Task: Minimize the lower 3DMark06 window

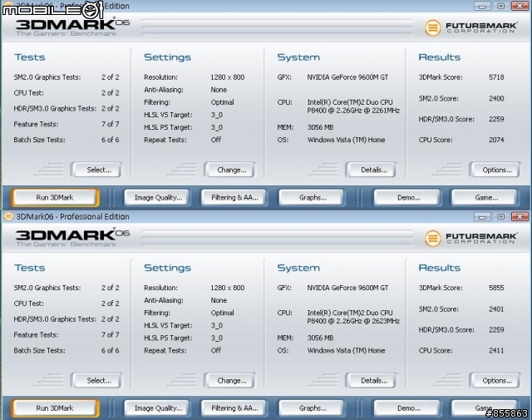Action: coord(482,216)
